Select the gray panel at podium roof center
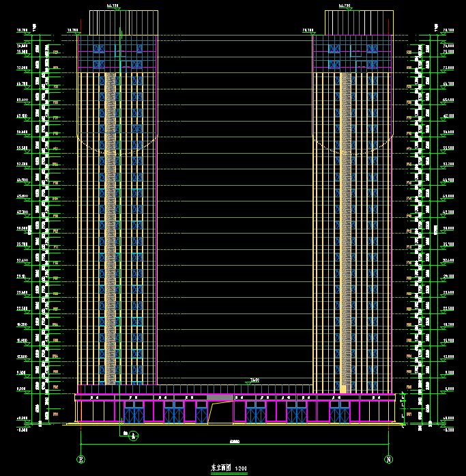Viewport: 466px width, 476px height. (219, 397)
